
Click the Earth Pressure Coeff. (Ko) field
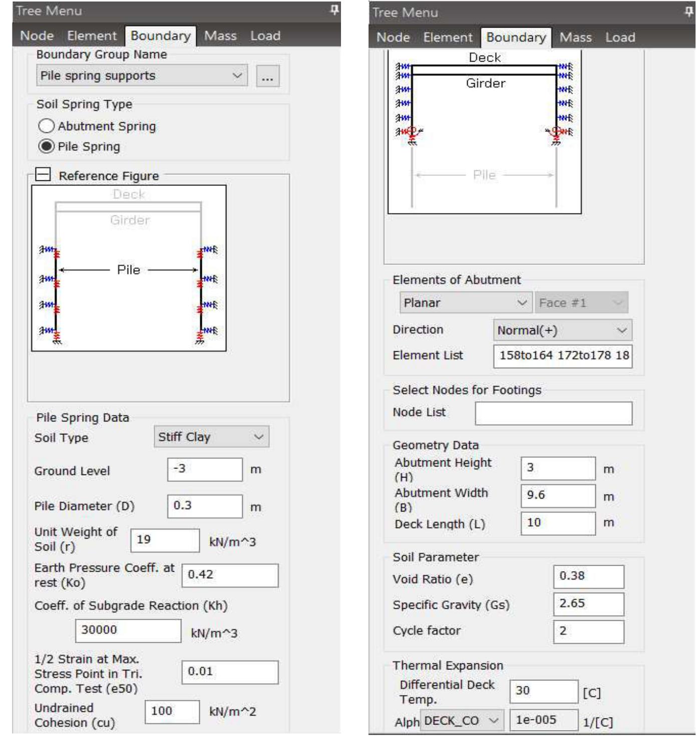pyautogui.click(x=230, y=576)
